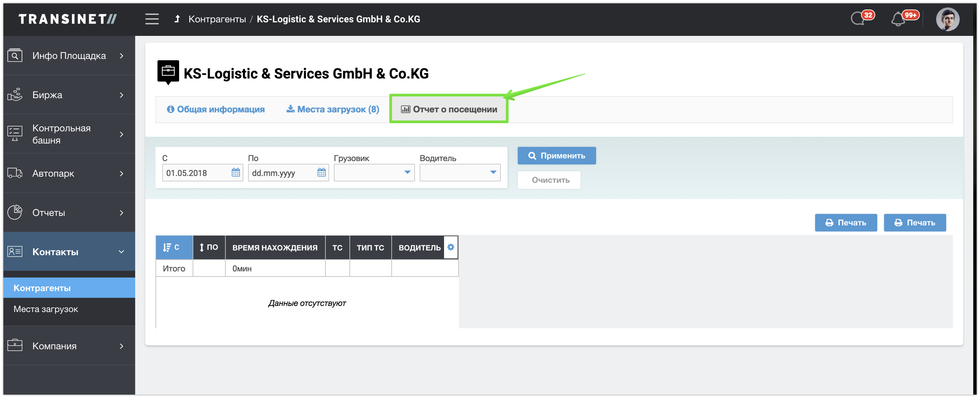Viewport: 980px width, 398px height.
Task: Open the notifications bell icon
Action: click(x=898, y=19)
